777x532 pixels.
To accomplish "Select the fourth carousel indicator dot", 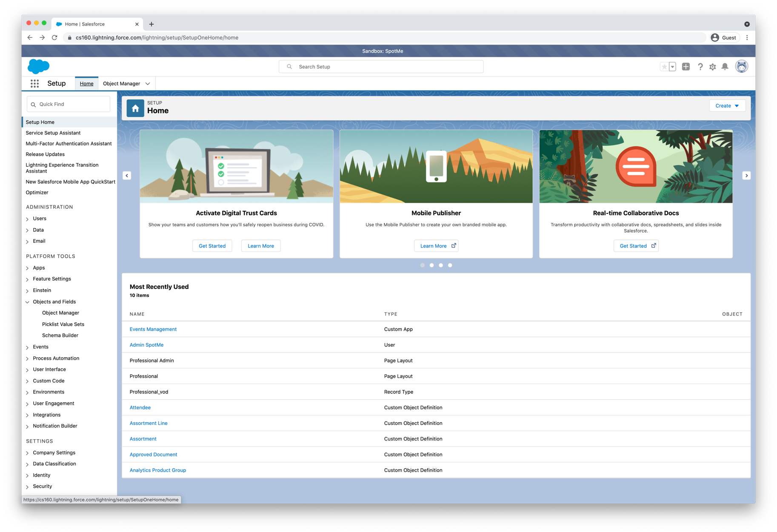I will [450, 265].
